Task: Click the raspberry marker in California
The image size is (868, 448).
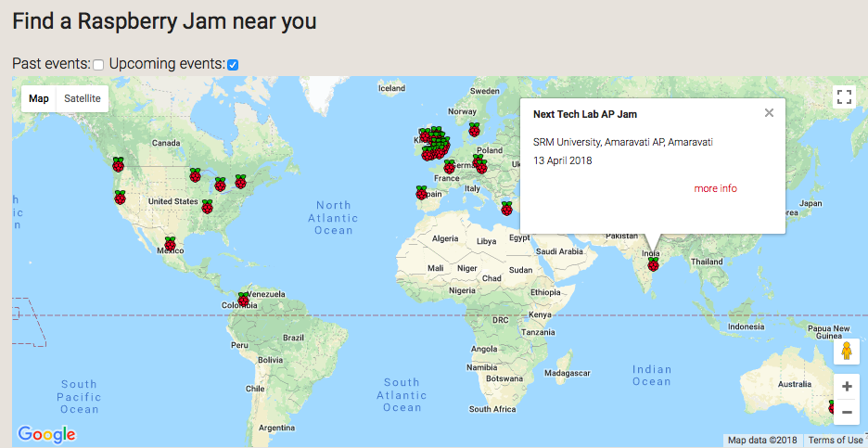Action: pos(120,198)
